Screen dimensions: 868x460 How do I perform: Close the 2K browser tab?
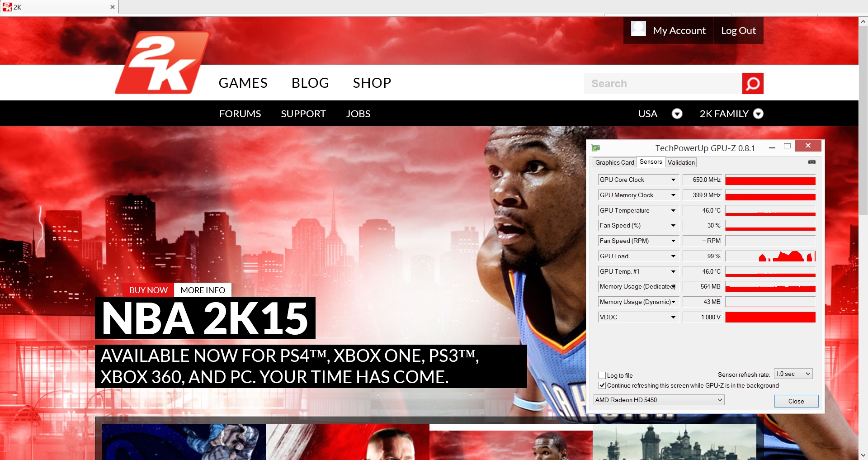pyautogui.click(x=112, y=7)
